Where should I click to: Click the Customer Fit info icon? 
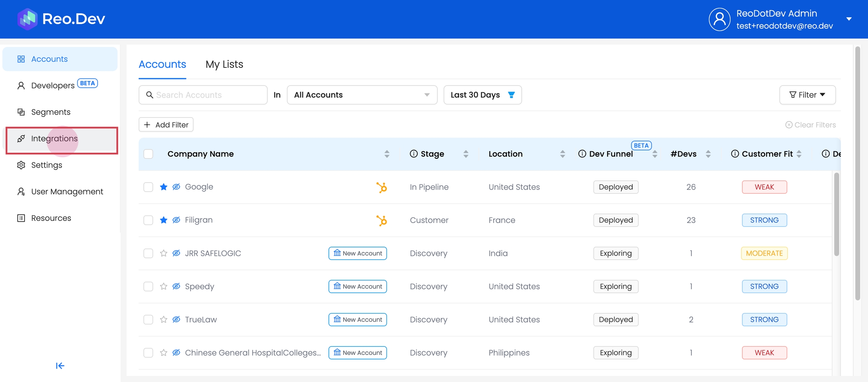pos(735,154)
